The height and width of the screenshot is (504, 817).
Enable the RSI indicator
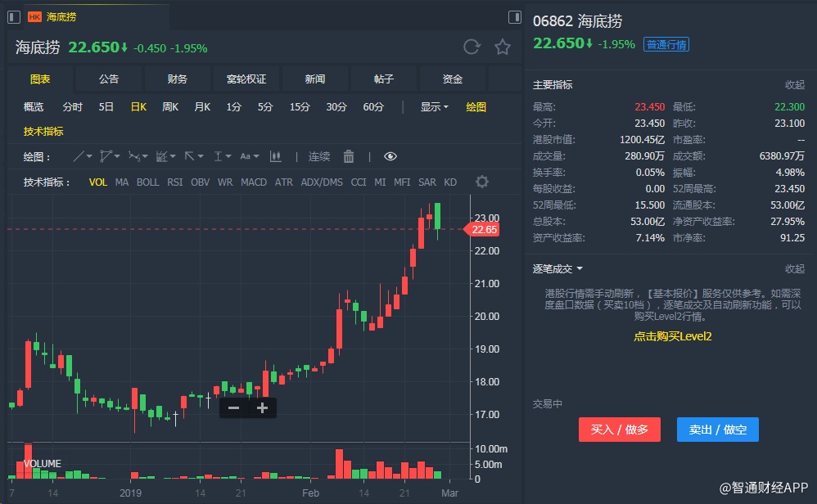pyautogui.click(x=175, y=182)
